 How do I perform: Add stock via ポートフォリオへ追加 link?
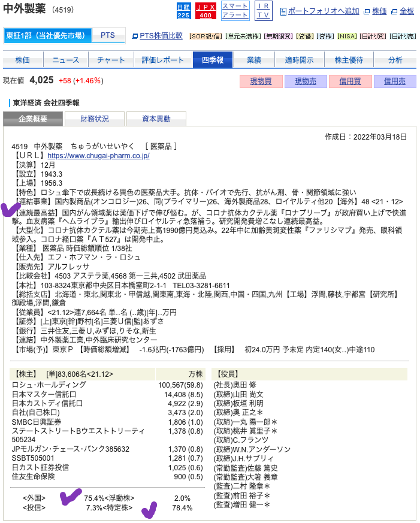[x=324, y=11]
